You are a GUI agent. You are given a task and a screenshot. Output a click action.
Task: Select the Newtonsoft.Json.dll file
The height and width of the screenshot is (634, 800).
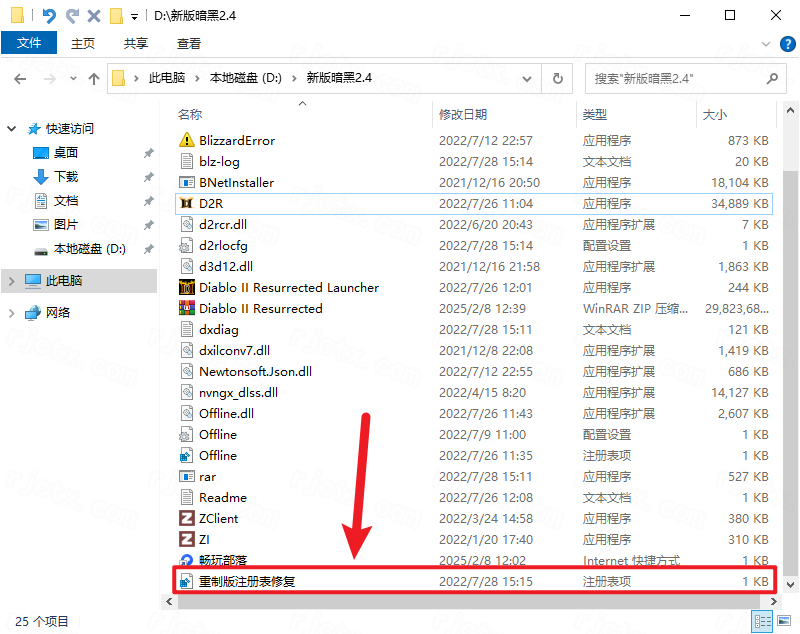click(x=255, y=371)
